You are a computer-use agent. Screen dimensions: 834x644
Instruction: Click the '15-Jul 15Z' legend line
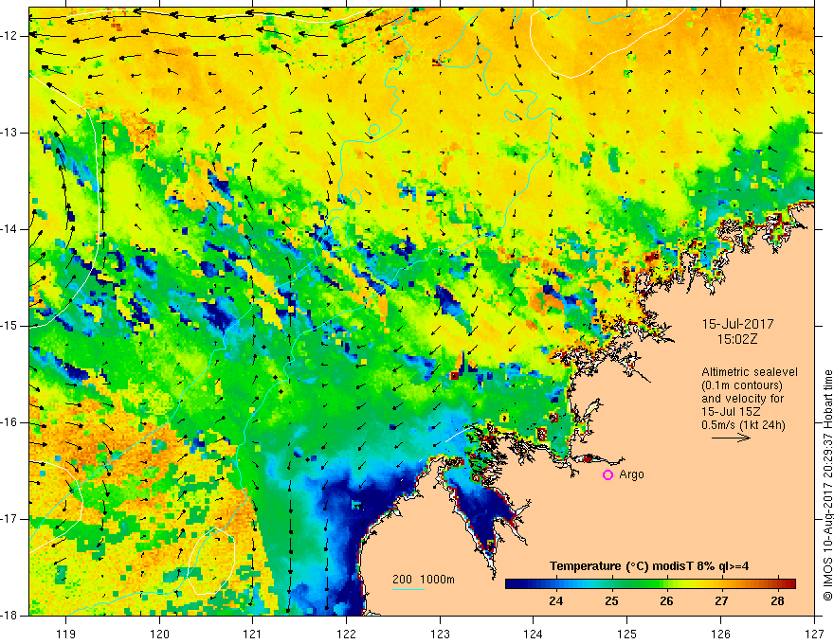click(x=731, y=412)
